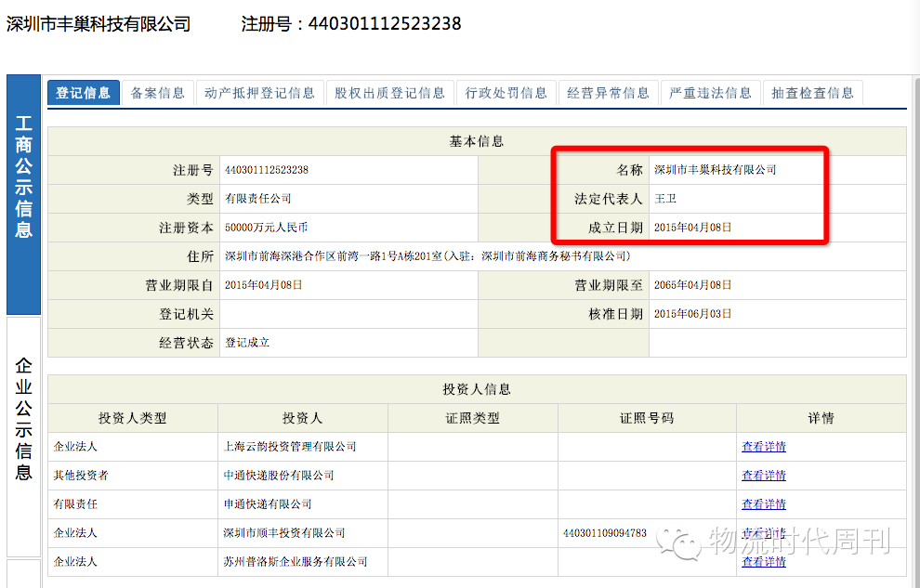This screenshot has height=588, width=920.
Task: Click the 注册号 field label in the table
Action: click(x=193, y=170)
